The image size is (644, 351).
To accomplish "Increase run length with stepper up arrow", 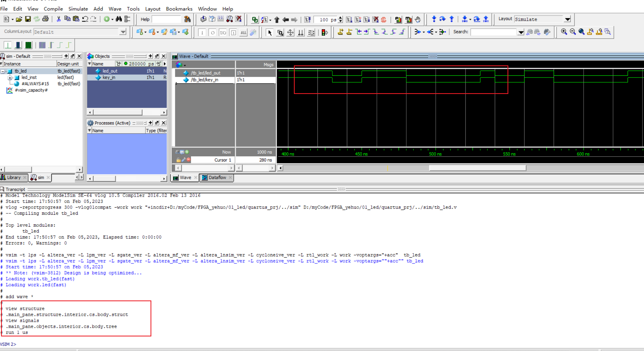I will (341, 18).
